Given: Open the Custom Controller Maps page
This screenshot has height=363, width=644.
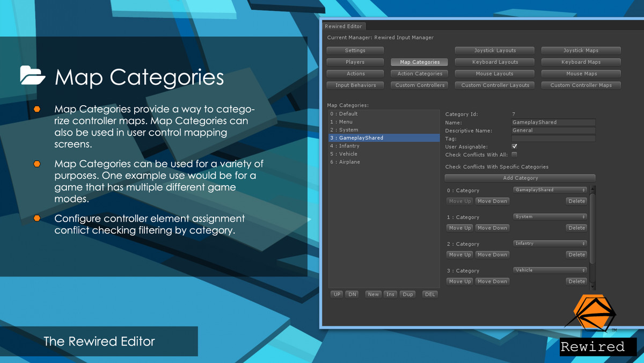Looking at the screenshot, I should click(581, 85).
